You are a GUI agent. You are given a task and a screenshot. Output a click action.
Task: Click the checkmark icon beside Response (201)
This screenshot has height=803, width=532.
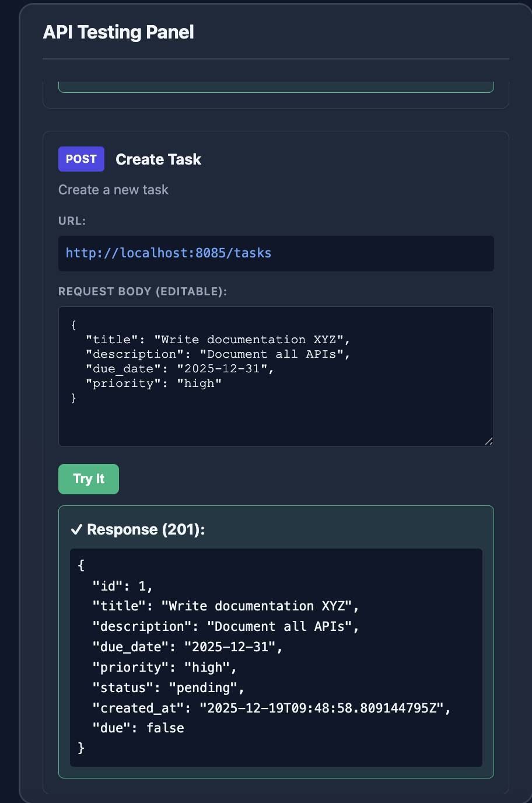(76, 529)
